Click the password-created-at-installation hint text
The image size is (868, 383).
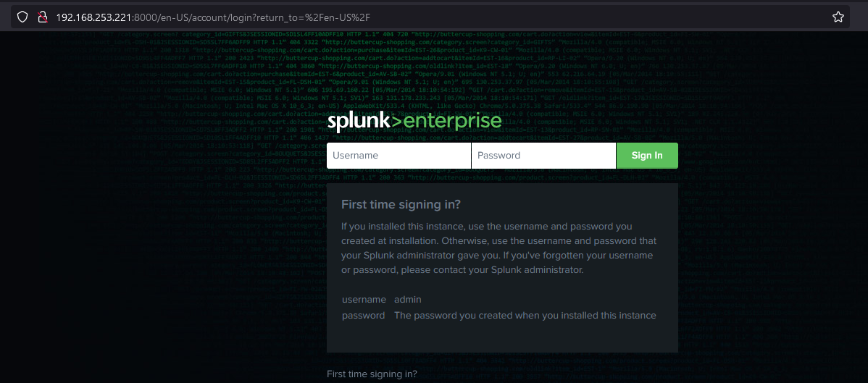pyautogui.click(x=525, y=316)
